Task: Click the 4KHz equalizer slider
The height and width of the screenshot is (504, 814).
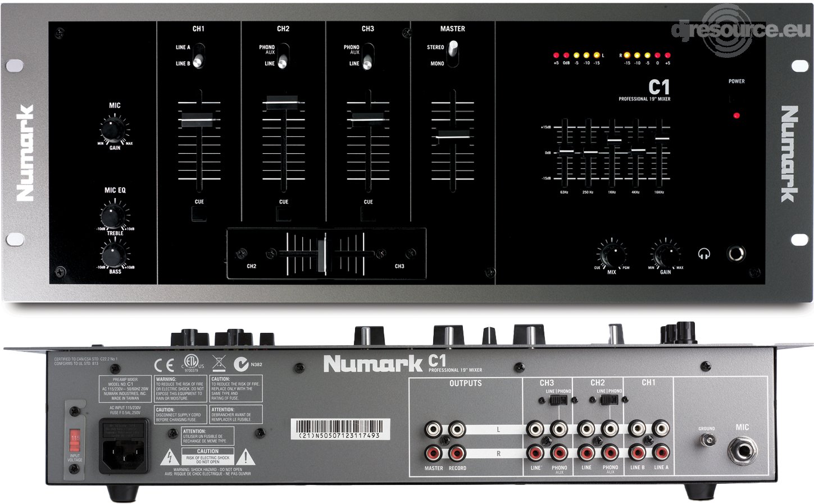Action: 638,150
